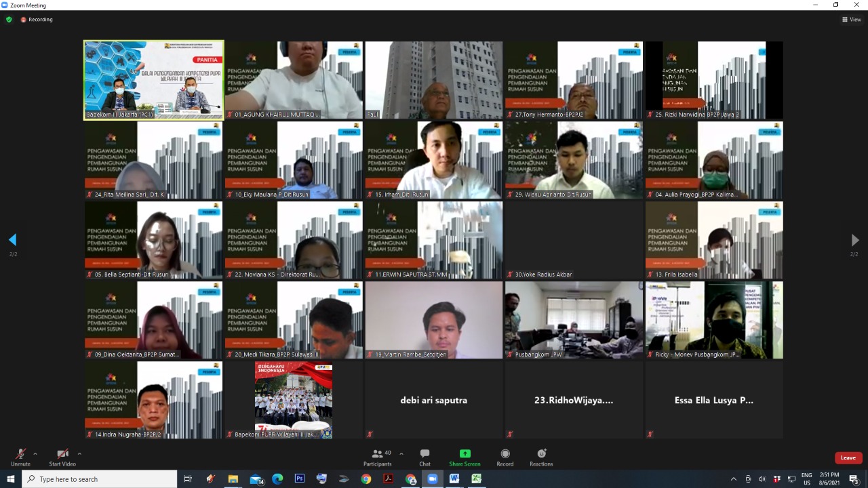Select Ricky - Monev Pusbangkom tile
The height and width of the screenshot is (488, 868).
pyautogui.click(x=715, y=320)
